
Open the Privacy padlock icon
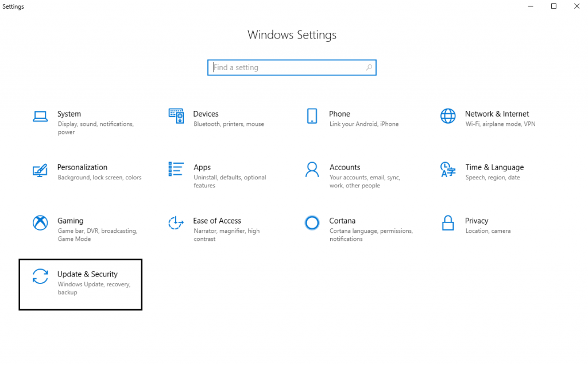click(x=448, y=222)
